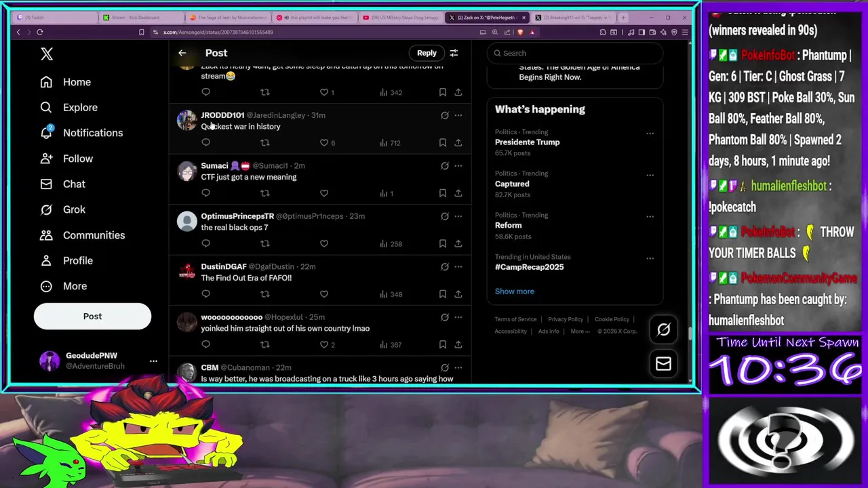Open the 'Presidente Trump' trending topic
The width and height of the screenshot is (868, 488).
click(x=527, y=142)
